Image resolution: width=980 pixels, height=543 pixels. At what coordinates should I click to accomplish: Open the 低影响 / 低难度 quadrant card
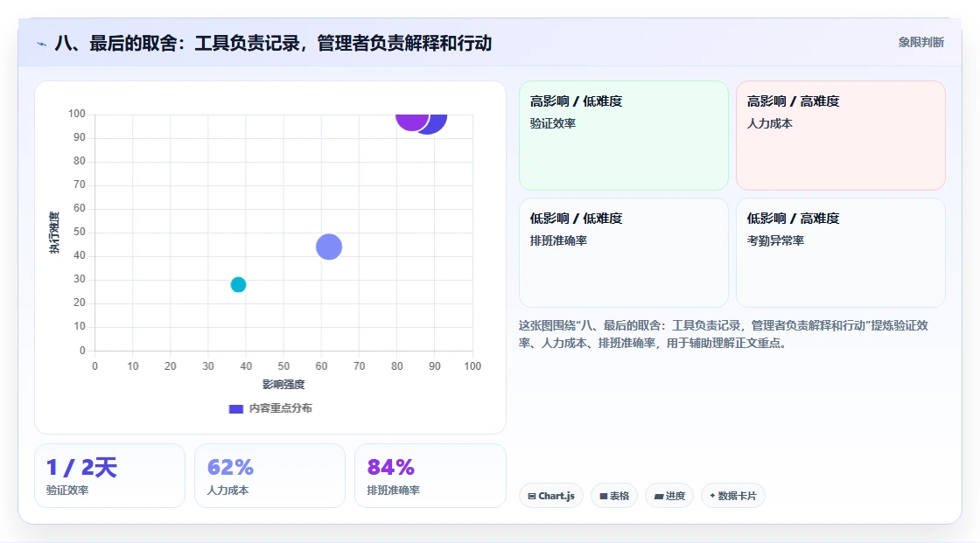624,253
